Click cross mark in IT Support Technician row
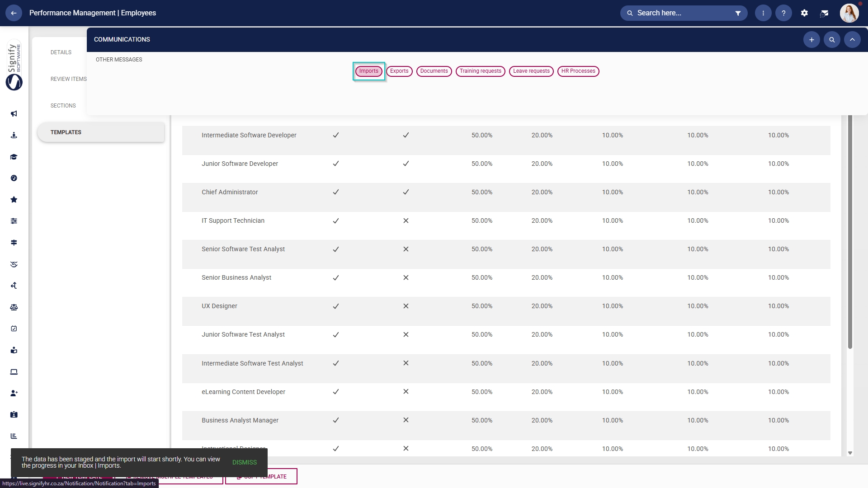Viewport: 868px width, 488px height. 406,221
